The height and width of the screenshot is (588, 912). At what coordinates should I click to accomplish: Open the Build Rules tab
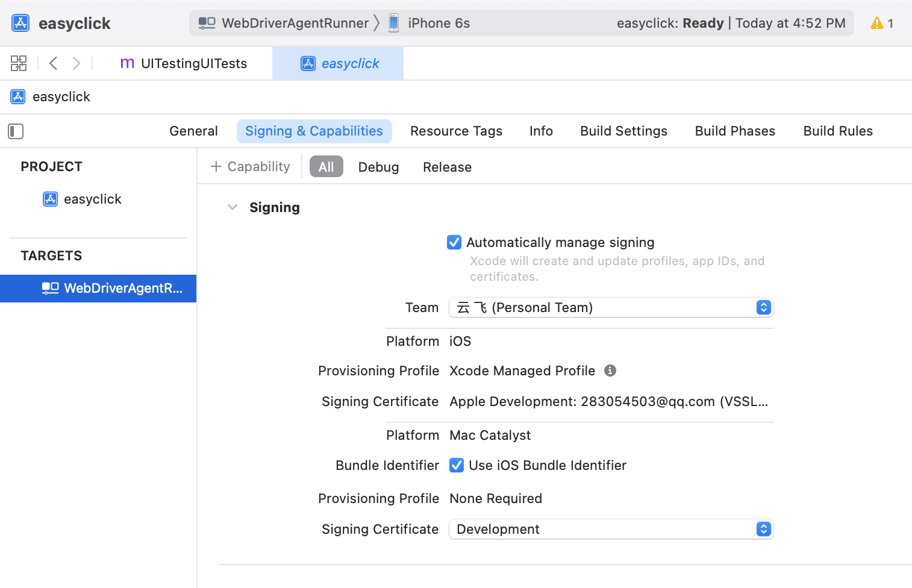pos(838,131)
